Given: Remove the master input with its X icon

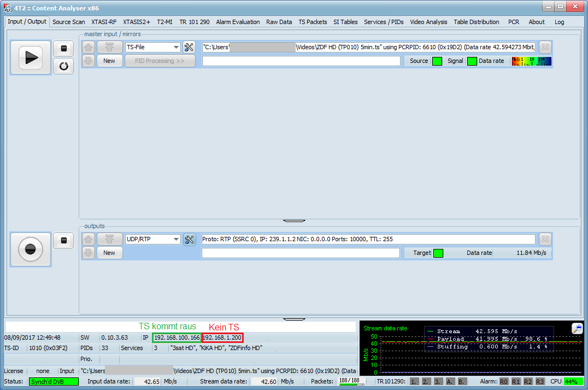Looking at the screenshot, I should (x=545, y=48).
